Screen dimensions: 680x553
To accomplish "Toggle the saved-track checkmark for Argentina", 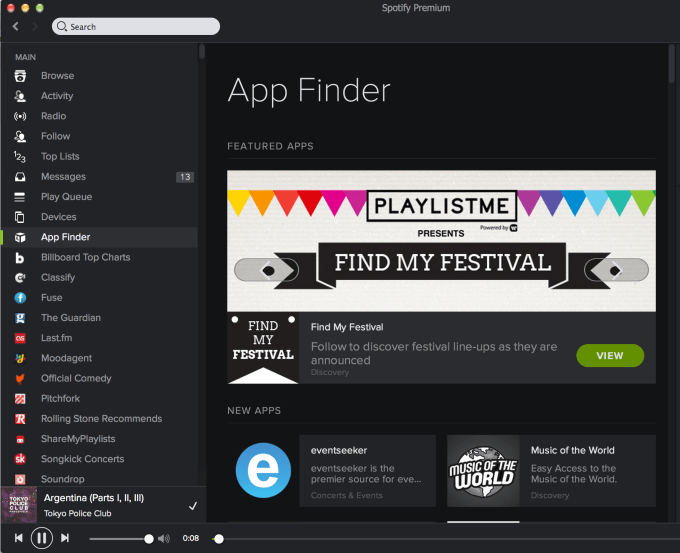I will (193, 506).
